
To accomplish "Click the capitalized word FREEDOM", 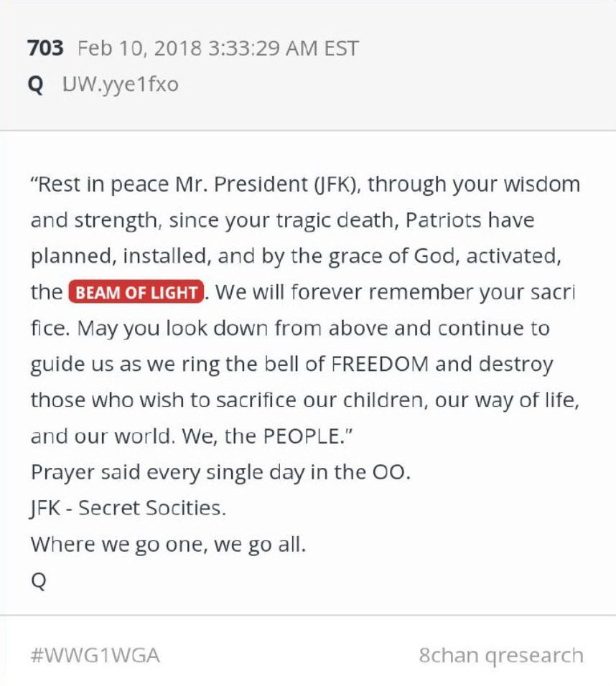I will click(380, 365).
